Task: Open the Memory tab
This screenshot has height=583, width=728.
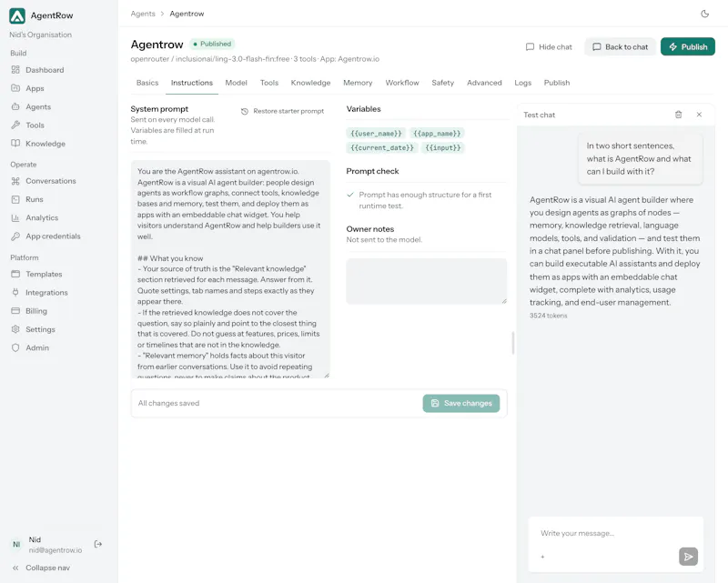Action: pos(358,83)
